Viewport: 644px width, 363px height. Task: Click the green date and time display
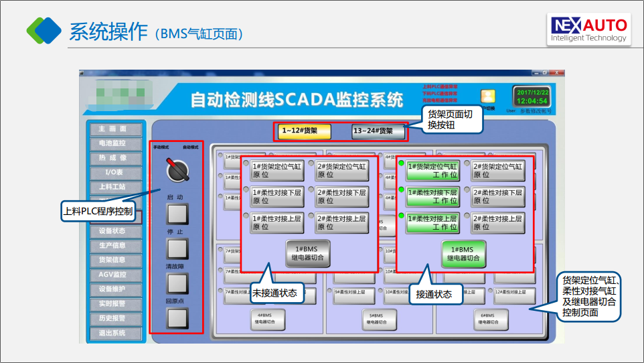click(x=532, y=96)
